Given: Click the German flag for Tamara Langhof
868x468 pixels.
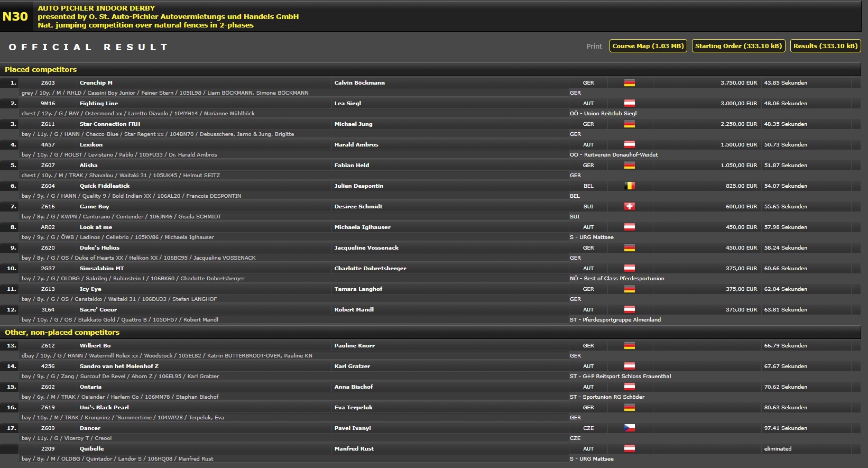Looking at the screenshot, I should coord(629,289).
